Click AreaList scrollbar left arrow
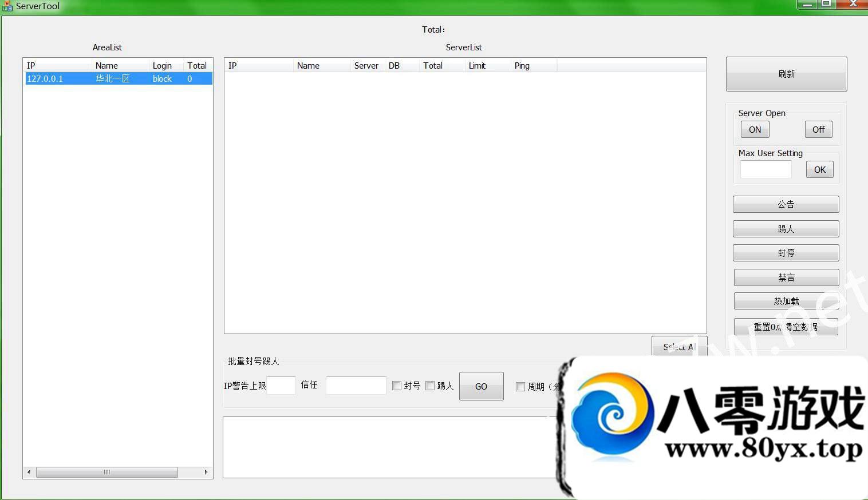This screenshot has width=868, height=500. click(x=29, y=472)
